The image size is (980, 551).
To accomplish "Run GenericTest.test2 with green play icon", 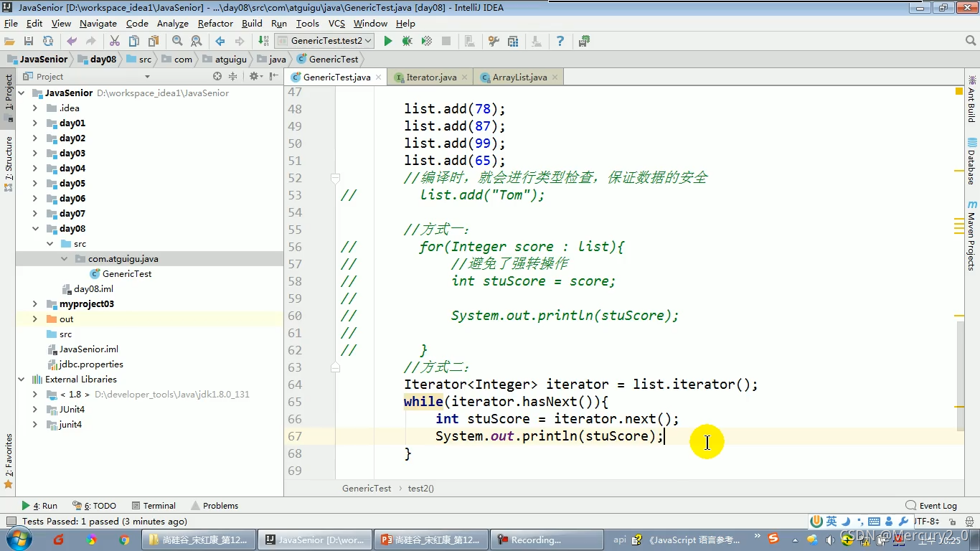I will click(388, 41).
